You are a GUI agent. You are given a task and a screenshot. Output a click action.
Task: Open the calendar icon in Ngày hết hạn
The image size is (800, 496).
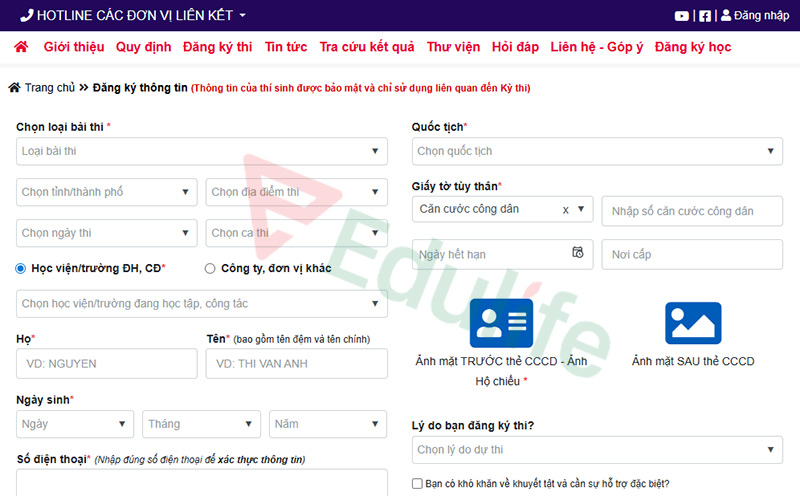pos(578,252)
